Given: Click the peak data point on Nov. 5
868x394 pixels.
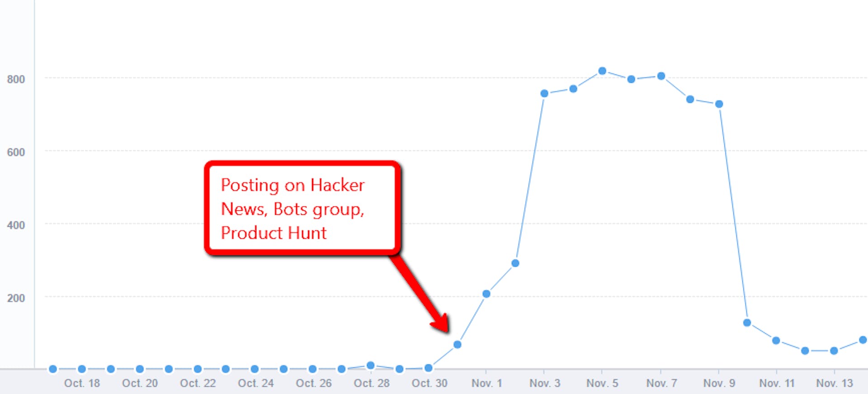Looking at the screenshot, I should click(x=602, y=71).
